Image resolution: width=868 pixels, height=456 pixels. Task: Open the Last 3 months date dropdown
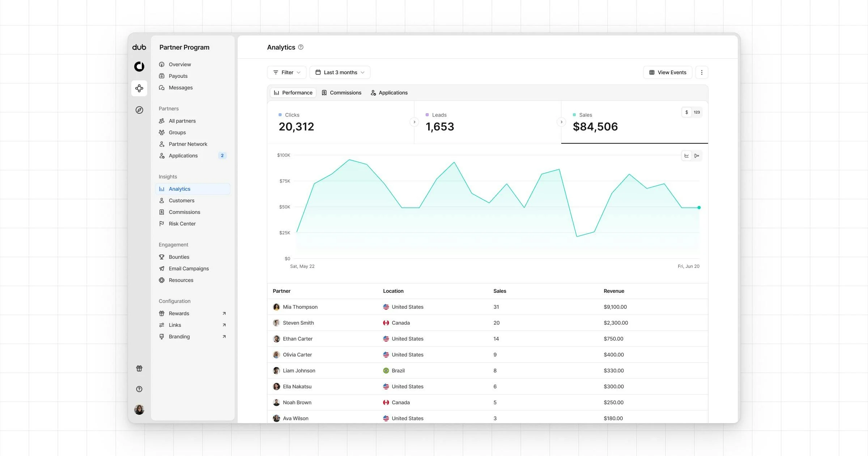340,72
